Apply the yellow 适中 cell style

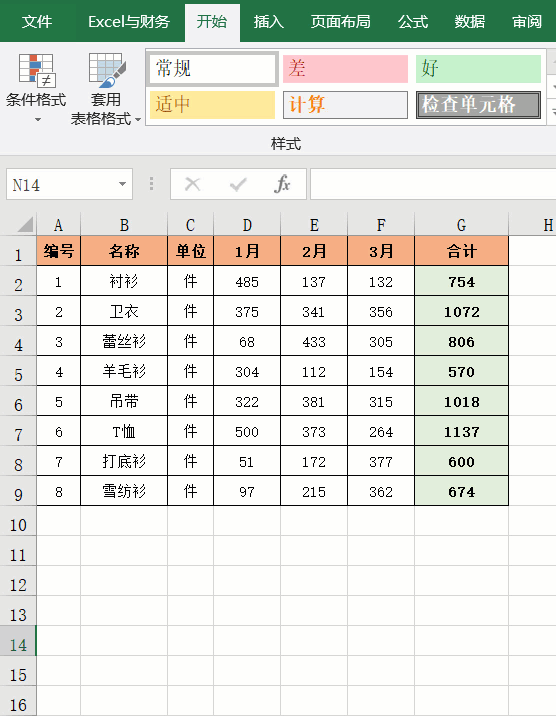(x=212, y=105)
